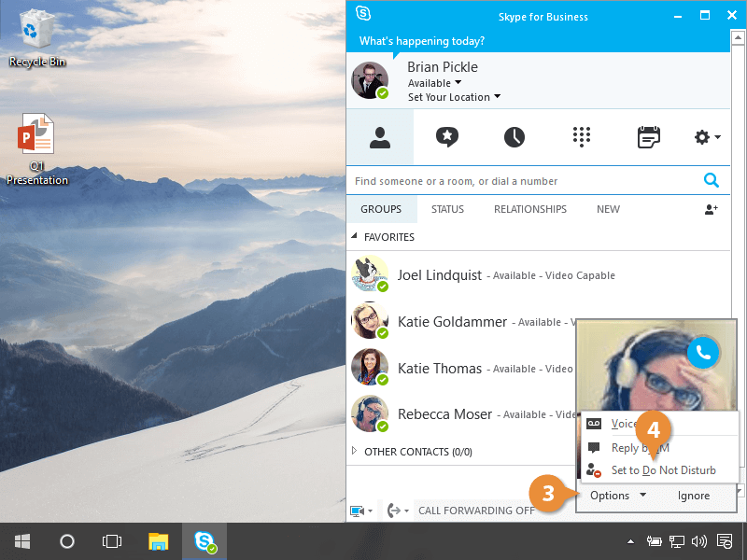Open the settings gear dropdown
The width and height of the screenshot is (747, 560).
707,137
